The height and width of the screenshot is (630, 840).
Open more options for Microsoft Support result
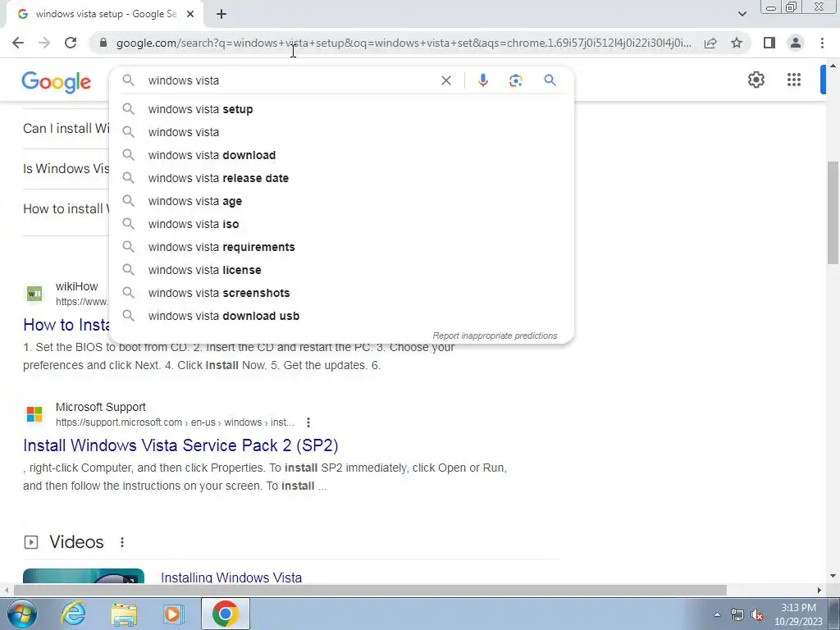click(308, 422)
